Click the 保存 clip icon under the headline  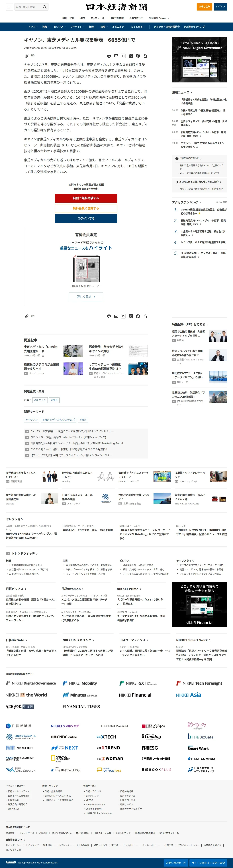(x=27, y=56)
